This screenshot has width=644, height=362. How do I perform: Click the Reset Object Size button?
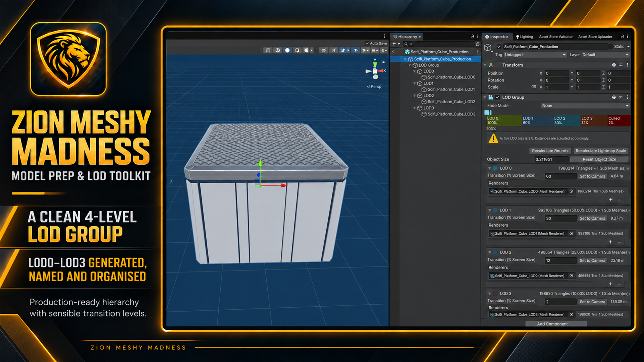coord(599,159)
